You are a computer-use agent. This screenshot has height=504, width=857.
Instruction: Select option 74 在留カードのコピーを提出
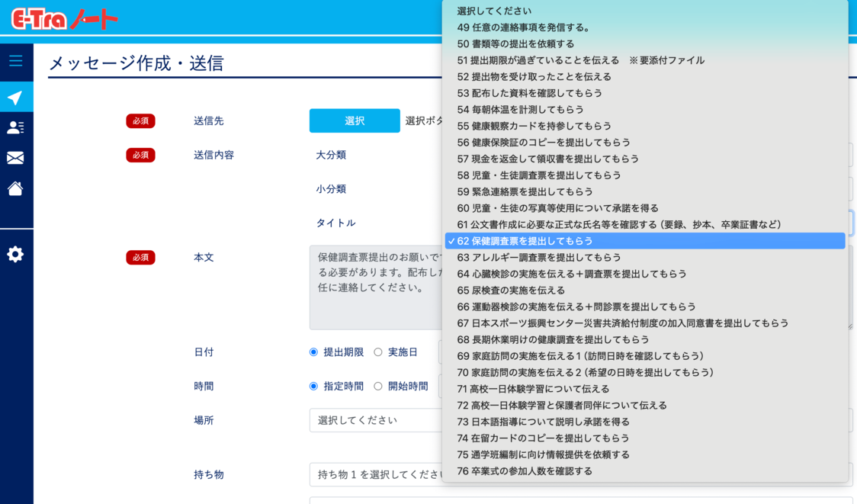(x=645, y=438)
